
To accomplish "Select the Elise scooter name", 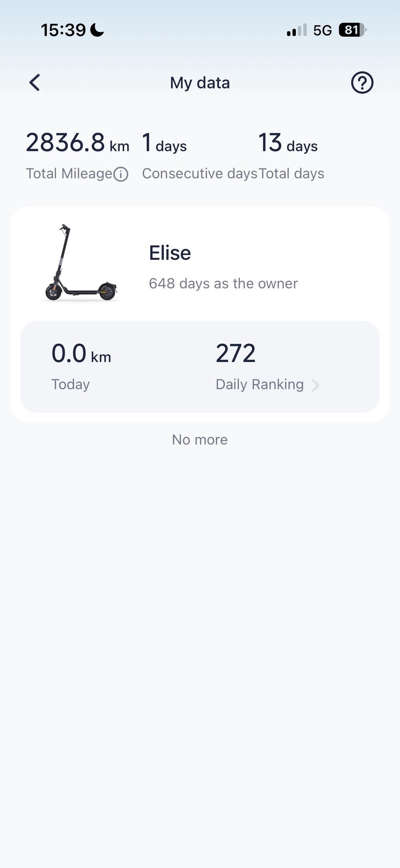I will point(170,253).
